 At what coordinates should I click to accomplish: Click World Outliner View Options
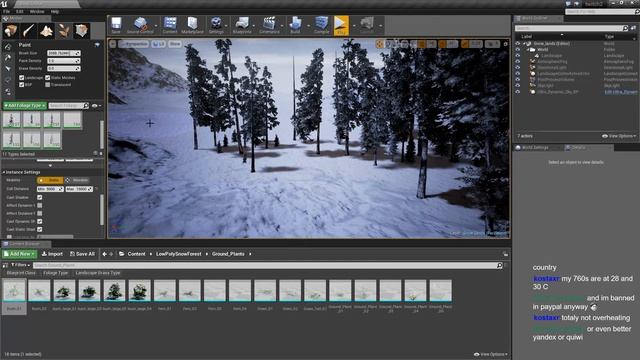[x=619, y=136]
